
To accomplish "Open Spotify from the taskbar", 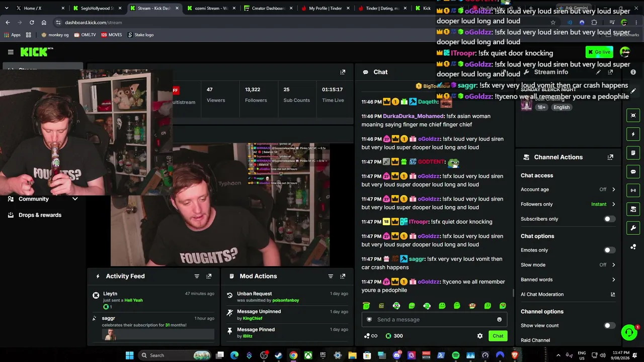I will 455,355.
